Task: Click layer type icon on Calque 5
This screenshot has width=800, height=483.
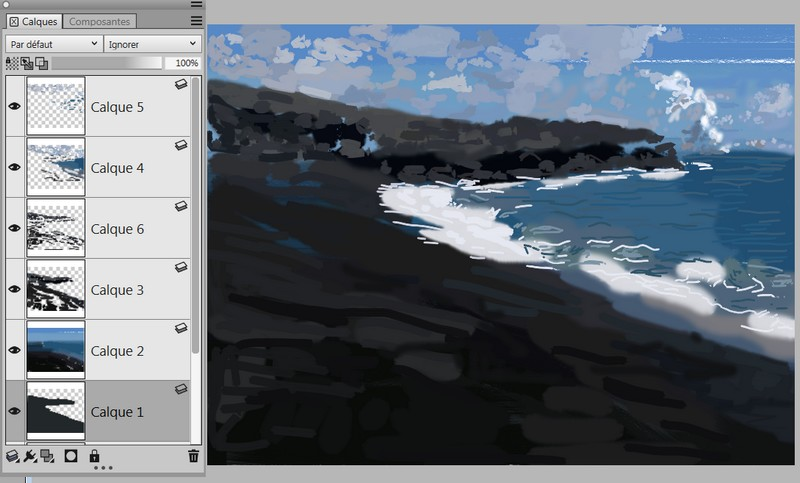Action: click(x=181, y=84)
